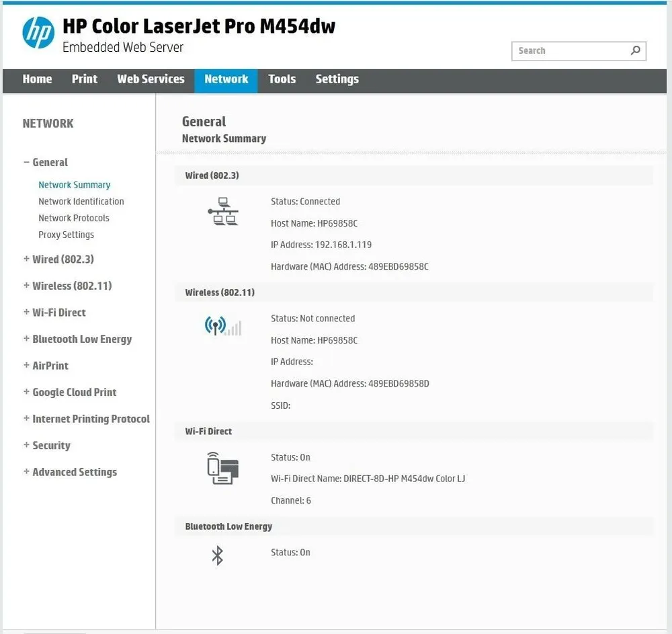Go to the Tools tab
The image size is (672, 634).
282,79
